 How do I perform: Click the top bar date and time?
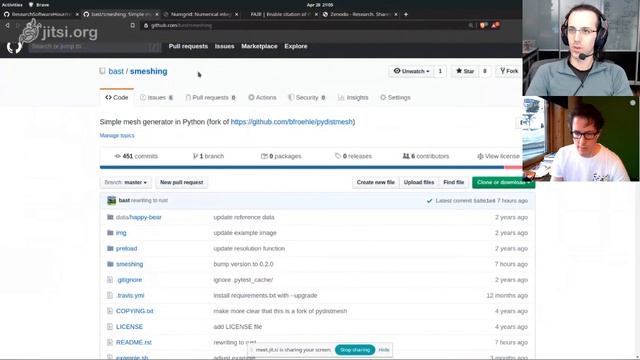pos(320,5)
